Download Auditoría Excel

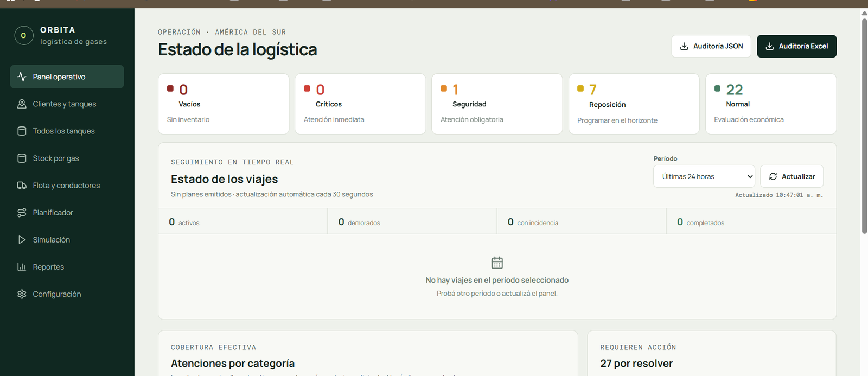[x=796, y=46]
